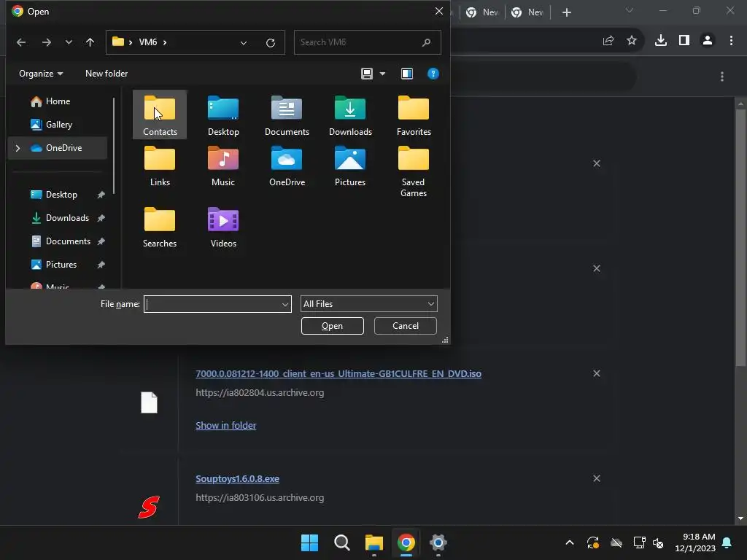Open the Videos folder
747x560 pixels.
coord(223,227)
